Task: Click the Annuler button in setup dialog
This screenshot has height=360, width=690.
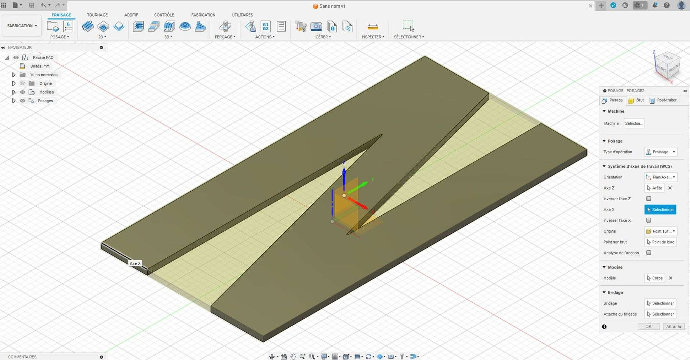Action: click(674, 326)
